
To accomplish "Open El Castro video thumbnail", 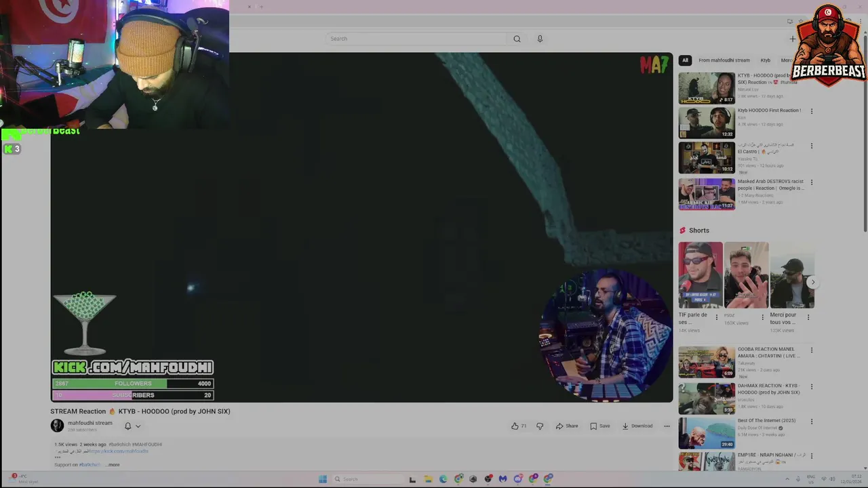I will pos(707,157).
